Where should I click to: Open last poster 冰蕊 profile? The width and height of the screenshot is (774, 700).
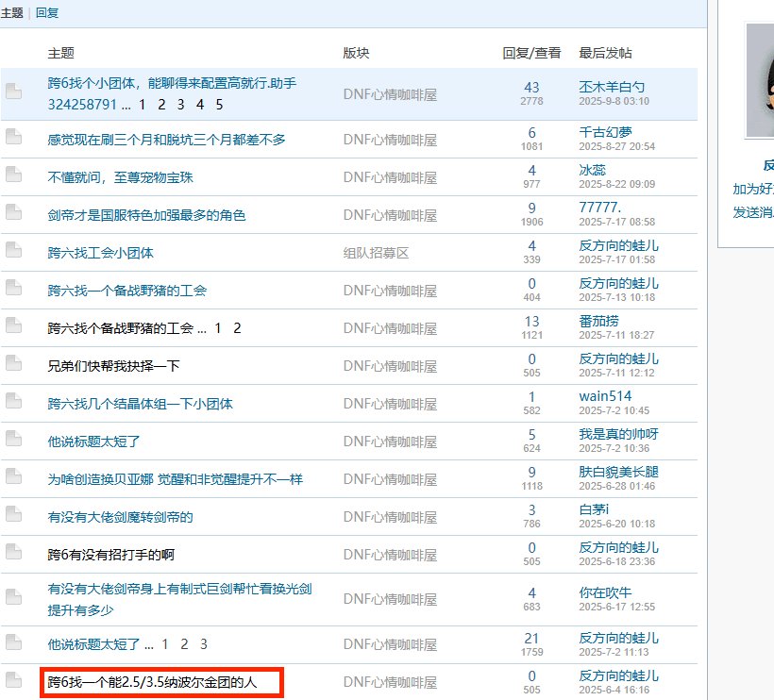coord(592,170)
